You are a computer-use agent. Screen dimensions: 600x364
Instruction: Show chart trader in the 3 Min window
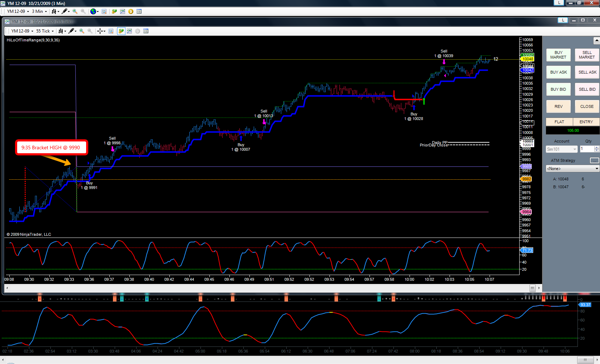[114, 11]
